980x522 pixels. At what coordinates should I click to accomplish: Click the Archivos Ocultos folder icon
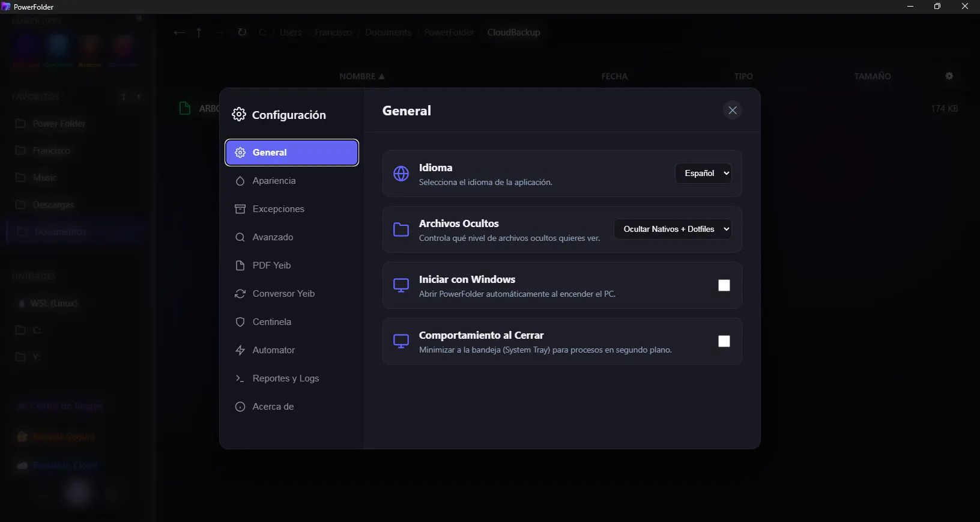pos(401,229)
